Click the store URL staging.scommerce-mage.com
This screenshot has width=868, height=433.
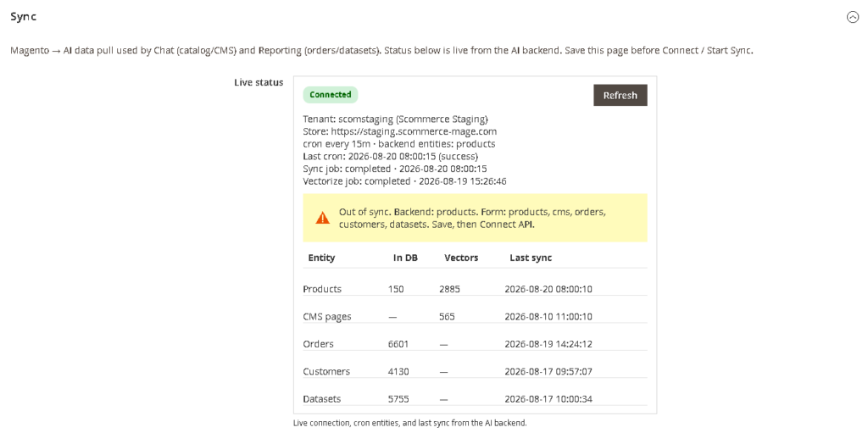point(414,131)
